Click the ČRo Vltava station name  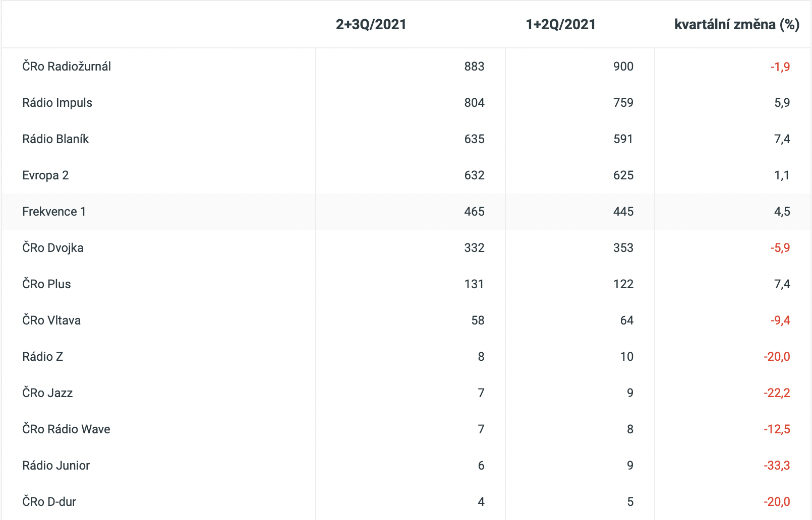pyautogui.click(x=51, y=320)
